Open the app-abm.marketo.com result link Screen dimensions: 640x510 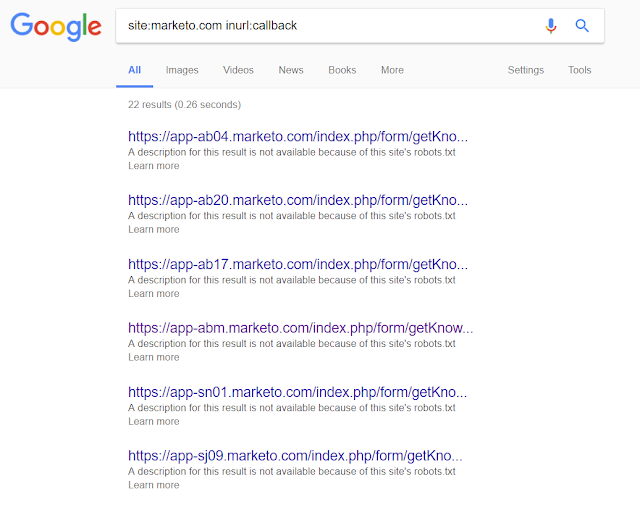(300, 329)
